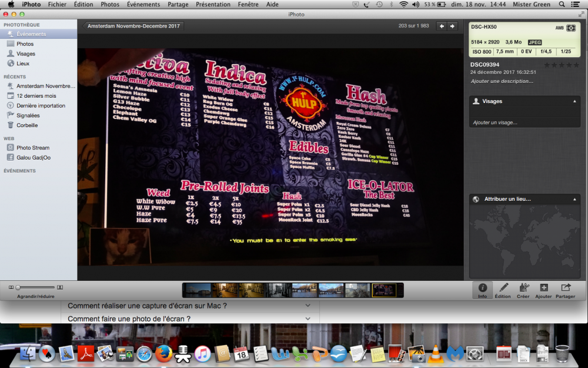Rate the photo using the star rating
Screen dimensions: 588x368
[562, 65]
